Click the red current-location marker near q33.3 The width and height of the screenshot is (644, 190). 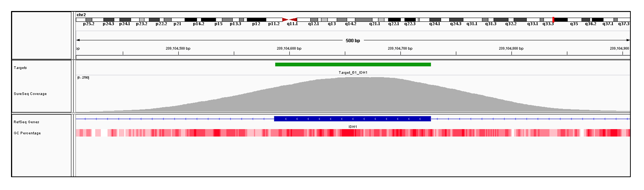click(553, 19)
